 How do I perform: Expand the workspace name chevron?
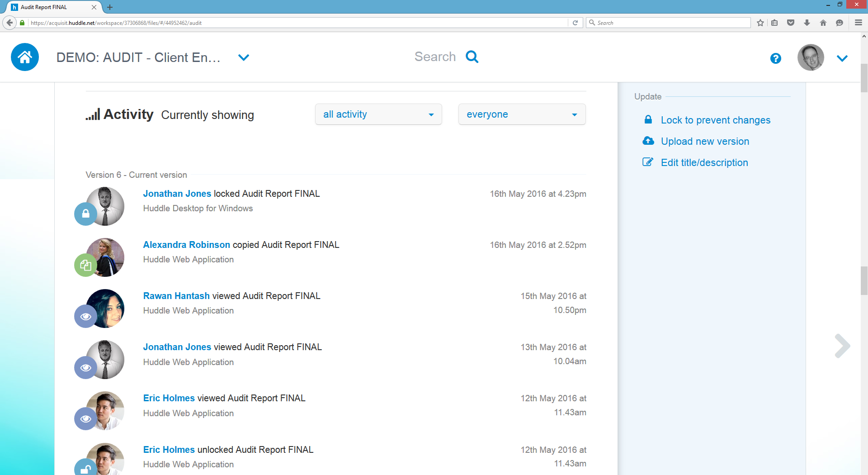244,57
